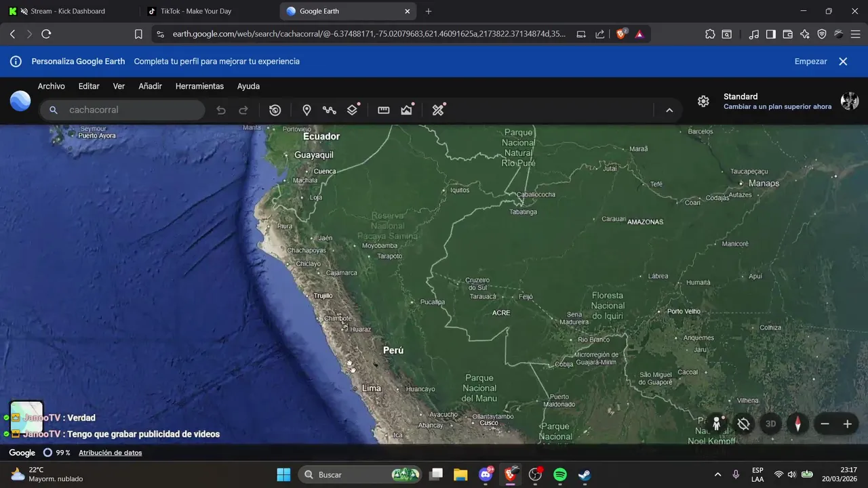Undo the last action in Google Earth
868x488 pixels.
(221, 110)
